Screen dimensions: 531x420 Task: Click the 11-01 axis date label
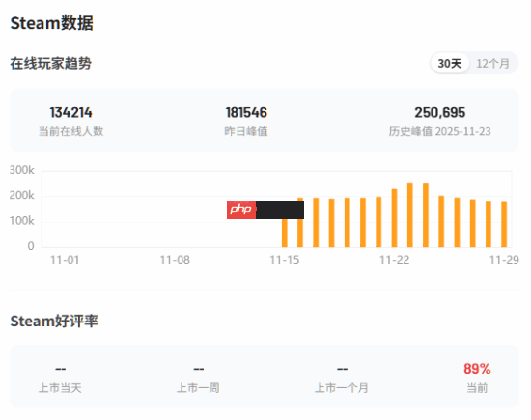pos(65,260)
